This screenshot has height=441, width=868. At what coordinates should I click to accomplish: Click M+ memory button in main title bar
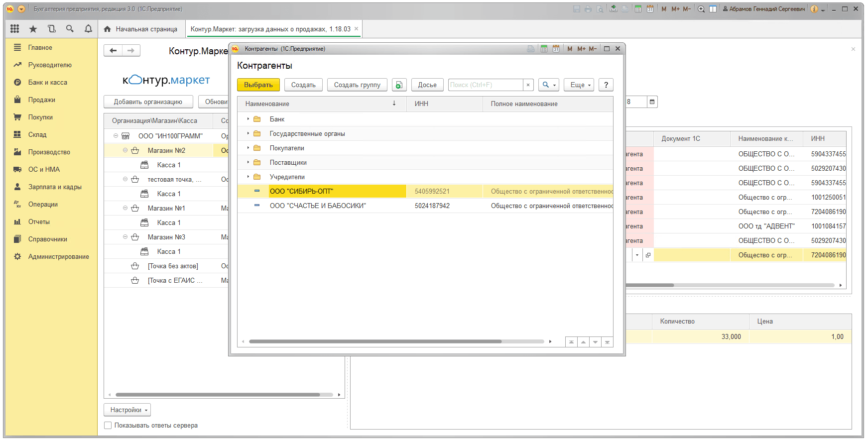(675, 9)
